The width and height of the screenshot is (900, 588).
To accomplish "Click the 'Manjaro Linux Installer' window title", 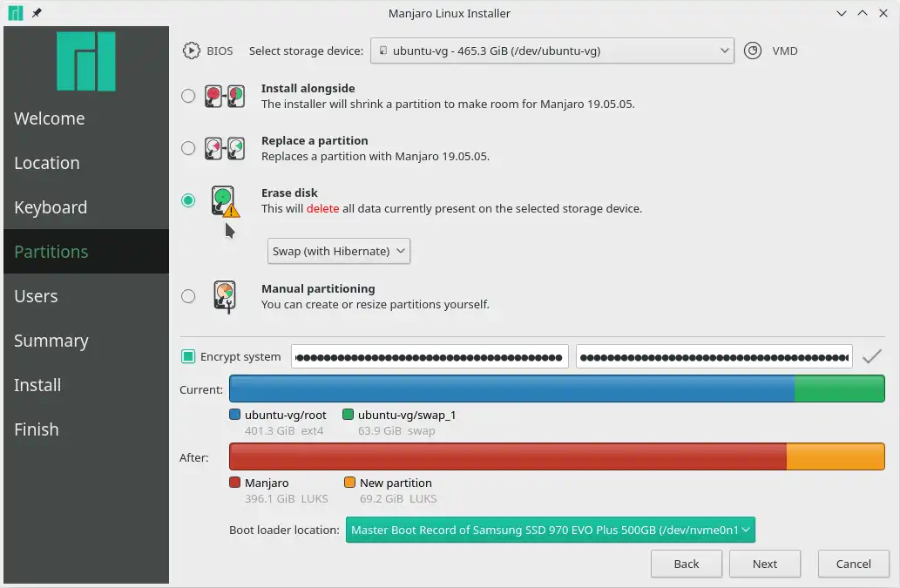I will [x=450, y=13].
